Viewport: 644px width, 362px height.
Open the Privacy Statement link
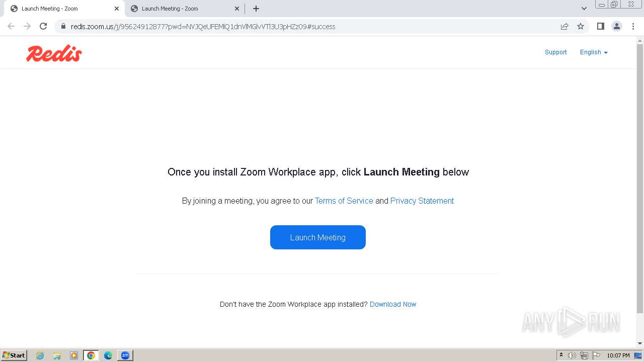[x=422, y=201]
